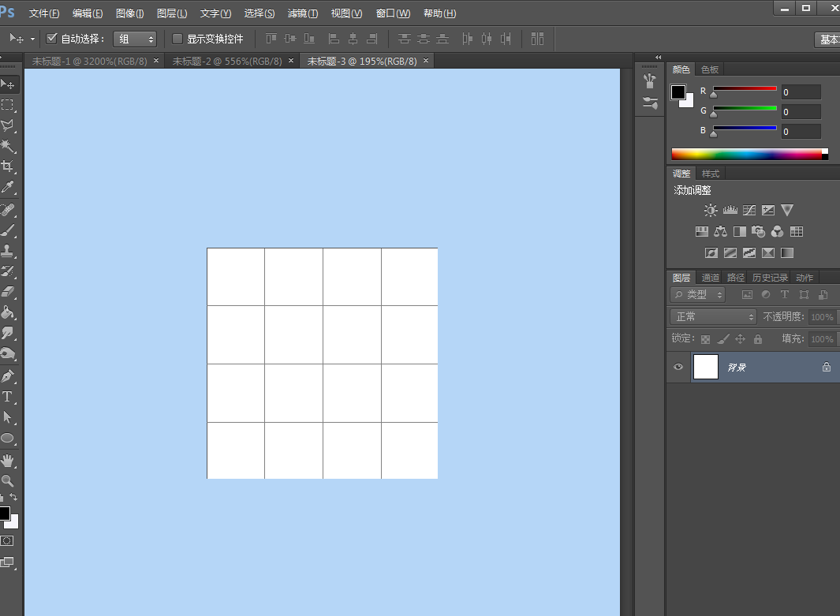Toggle type layer filter
This screenshot has width=840, height=616.
pos(784,295)
